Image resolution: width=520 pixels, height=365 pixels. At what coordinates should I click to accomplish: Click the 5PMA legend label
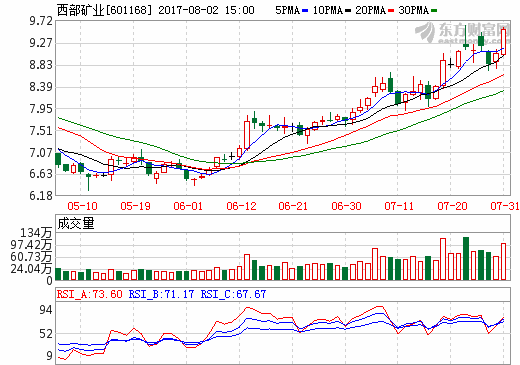(288, 10)
